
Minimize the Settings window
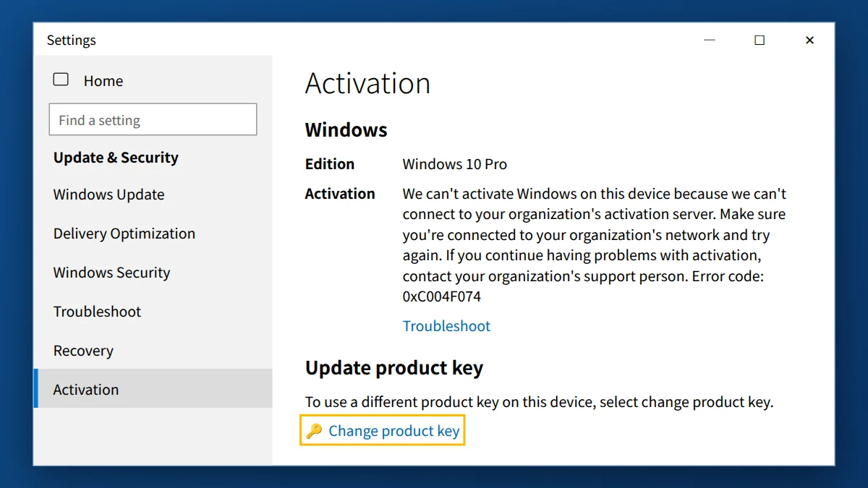(710, 40)
